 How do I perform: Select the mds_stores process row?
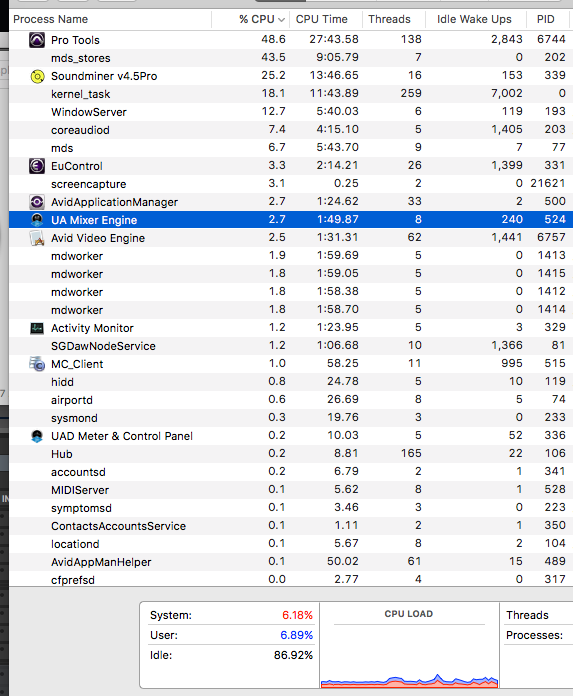pyautogui.click(x=291, y=58)
